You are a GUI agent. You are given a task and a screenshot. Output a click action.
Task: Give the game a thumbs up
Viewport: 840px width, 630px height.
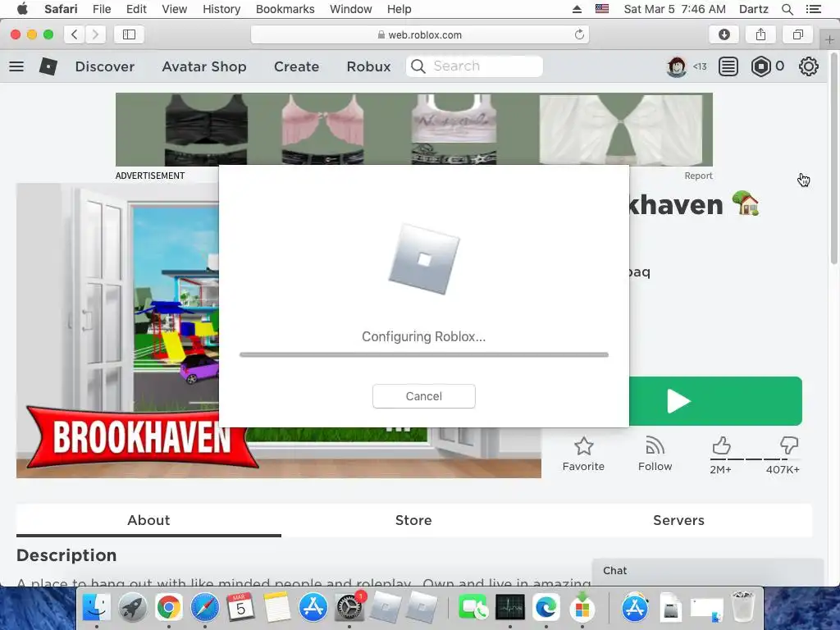pyautogui.click(x=721, y=445)
